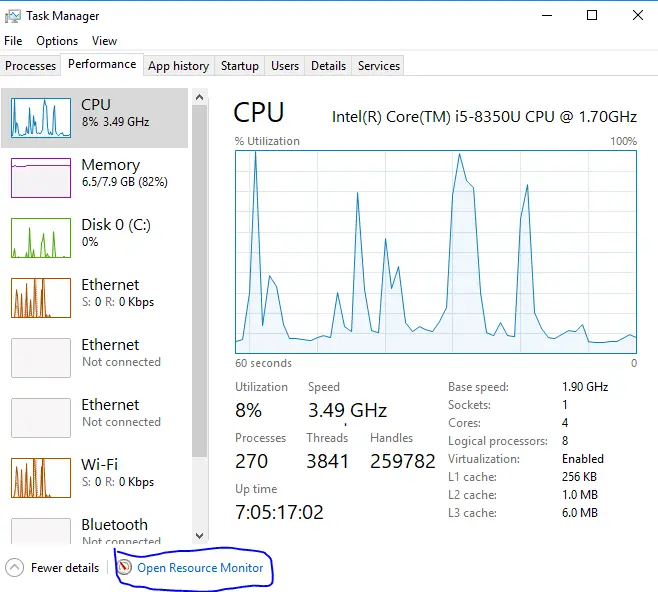Click the L3 cache value 6.0 MB
This screenshot has height=592, width=658.
[x=580, y=513]
